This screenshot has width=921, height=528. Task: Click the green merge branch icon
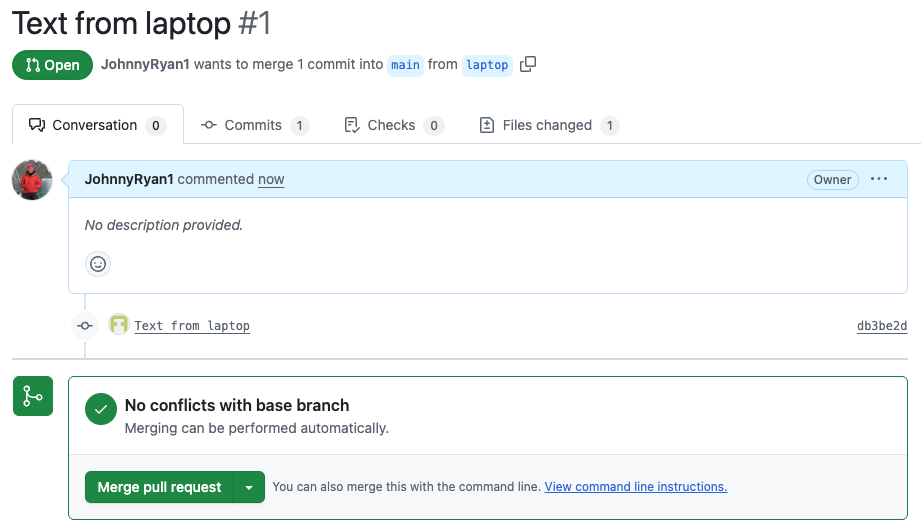32,396
